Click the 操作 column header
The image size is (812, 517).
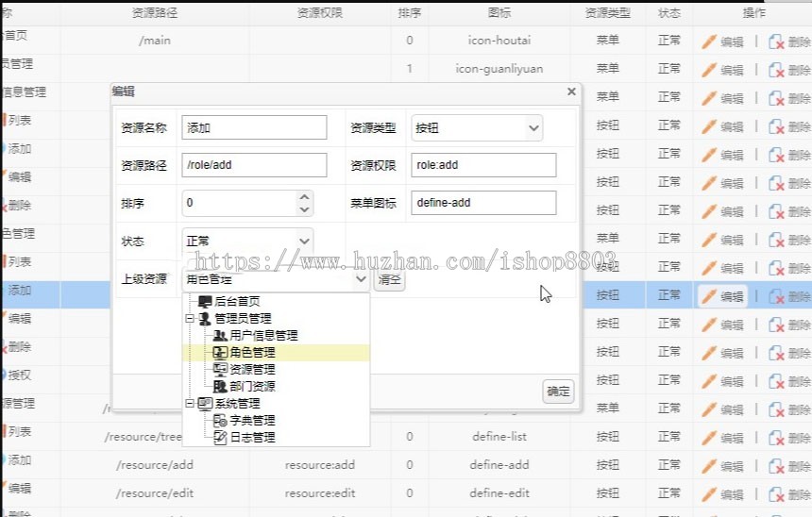(x=754, y=13)
